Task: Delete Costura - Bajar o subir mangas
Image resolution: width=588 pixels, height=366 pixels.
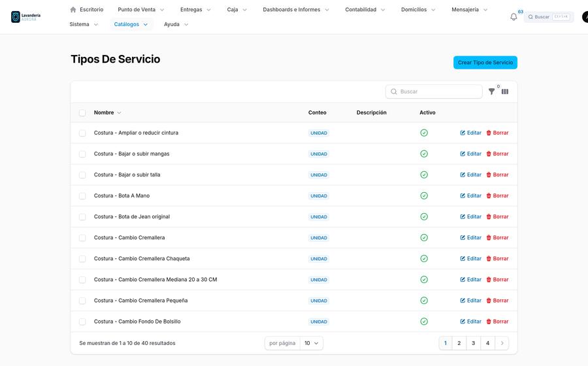Action: [x=497, y=154]
